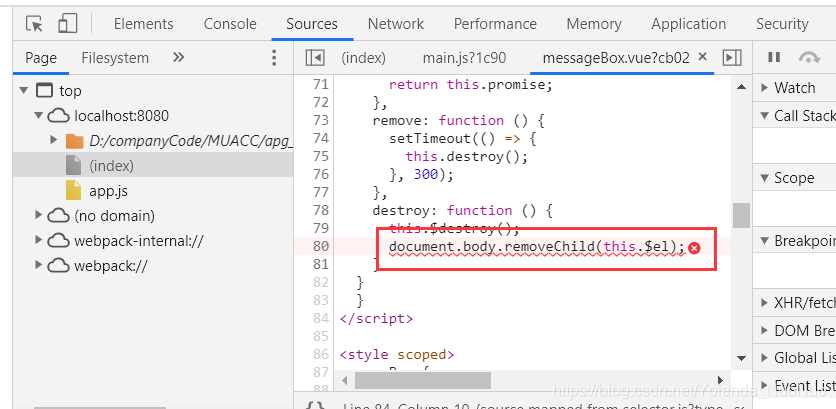Viewport: 836px width, 409px height.
Task: Open the Page panel three-dot menu
Action: click(275, 58)
